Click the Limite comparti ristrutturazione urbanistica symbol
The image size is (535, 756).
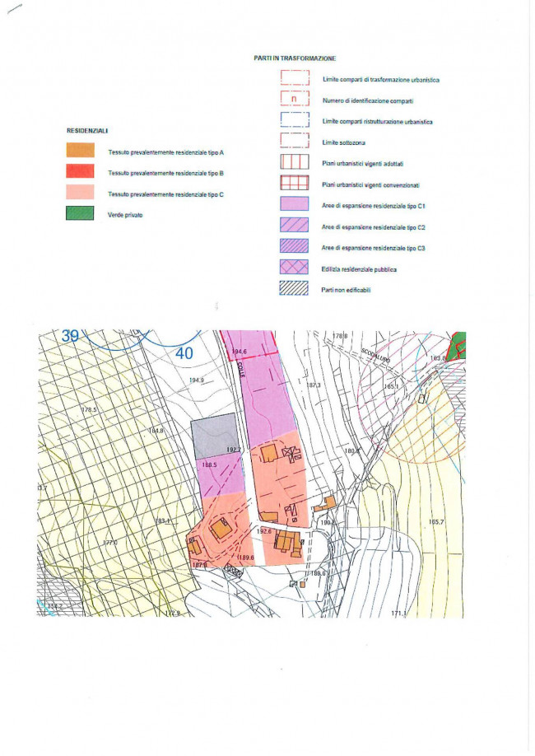pyautogui.click(x=294, y=120)
